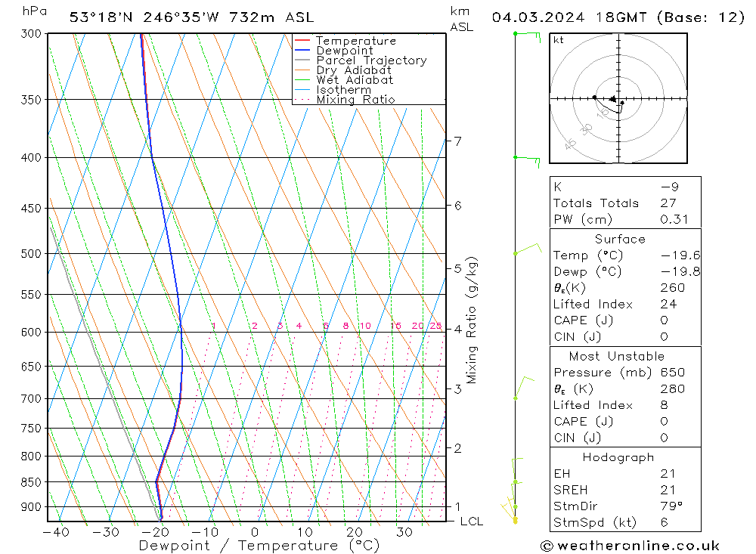Viewport: 756px width, 554px height.
Task: Click the EH value 21
Action: pyautogui.click(x=668, y=474)
